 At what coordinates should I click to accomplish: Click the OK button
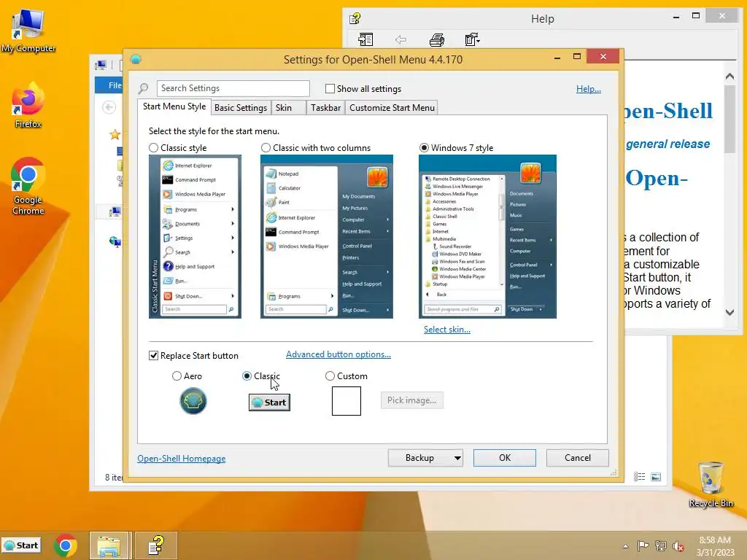pyautogui.click(x=505, y=458)
